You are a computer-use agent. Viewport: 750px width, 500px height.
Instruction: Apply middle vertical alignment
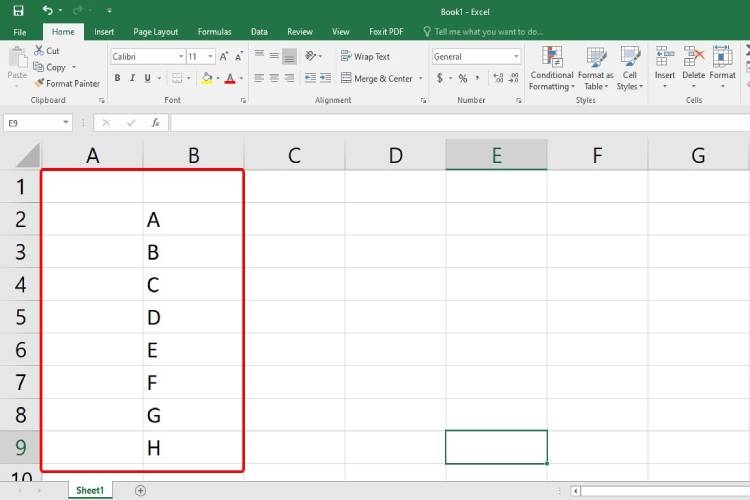pyautogui.click(x=274, y=56)
